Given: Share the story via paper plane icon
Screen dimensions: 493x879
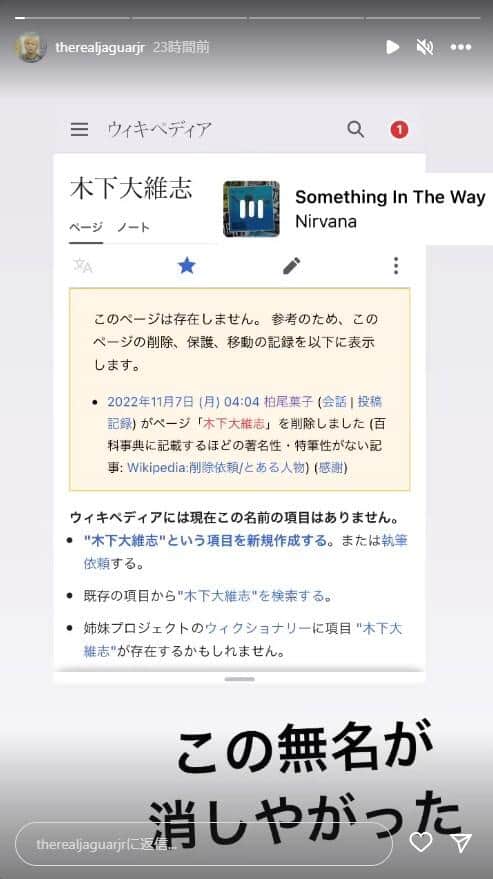Looking at the screenshot, I should [461, 843].
